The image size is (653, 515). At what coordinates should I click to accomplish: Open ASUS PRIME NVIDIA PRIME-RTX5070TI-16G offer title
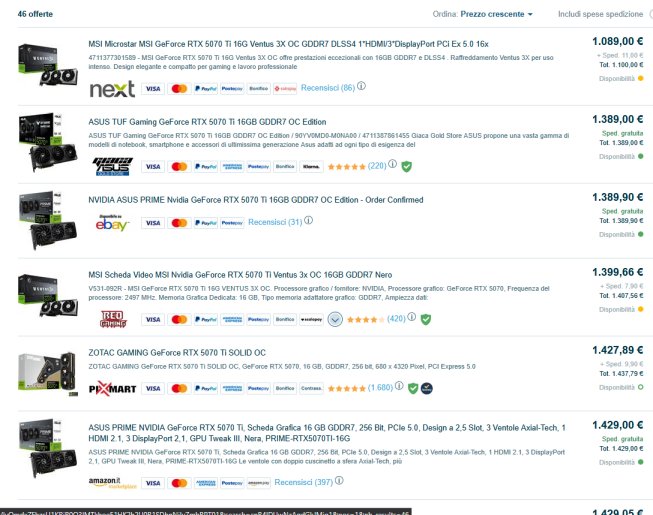click(x=327, y=433)
